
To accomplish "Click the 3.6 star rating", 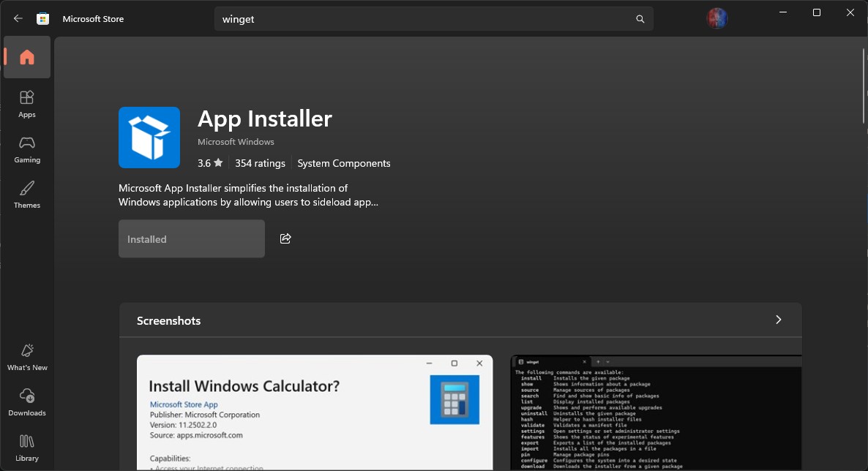I will [209, 163].
